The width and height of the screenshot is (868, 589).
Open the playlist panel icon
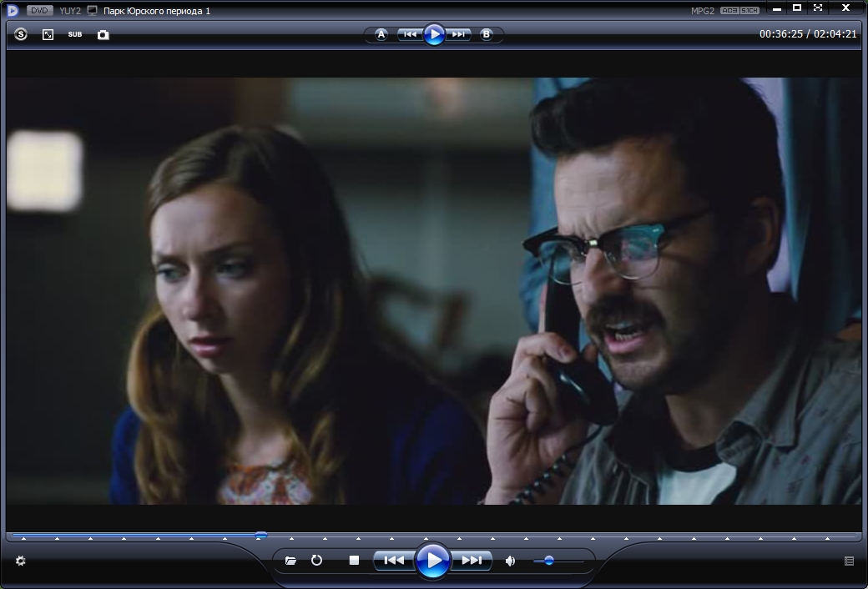pyautogui.click(x=849, y=561)
